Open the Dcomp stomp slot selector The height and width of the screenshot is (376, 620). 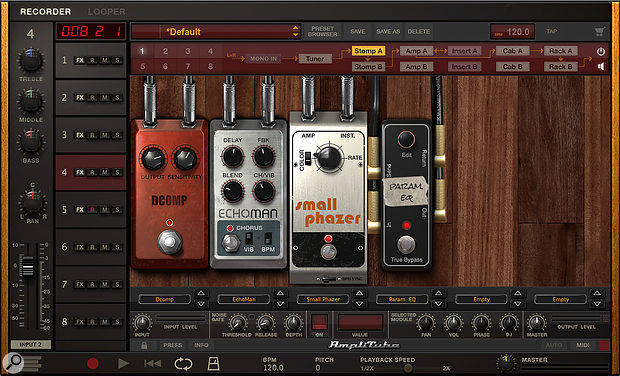click(164, 299)
